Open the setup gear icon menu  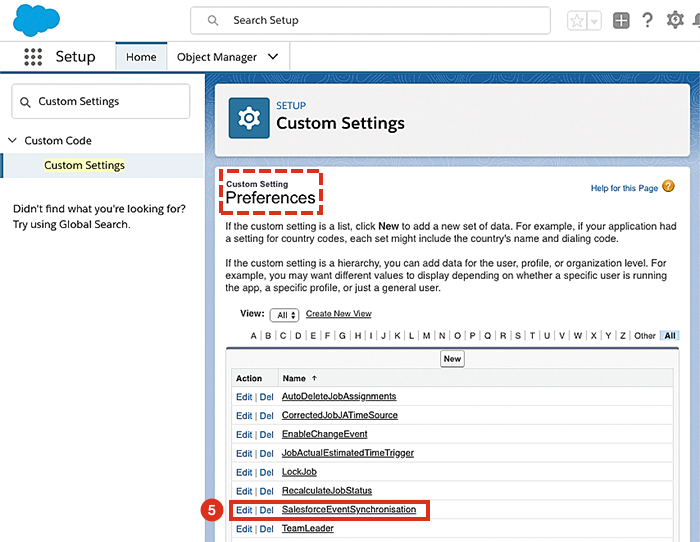pos(676,21)
